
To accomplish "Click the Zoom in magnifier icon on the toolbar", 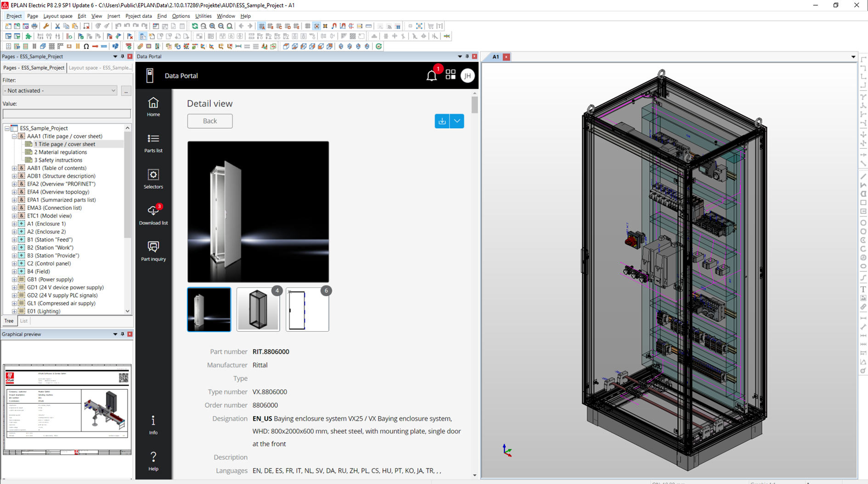I will point(212,26).
